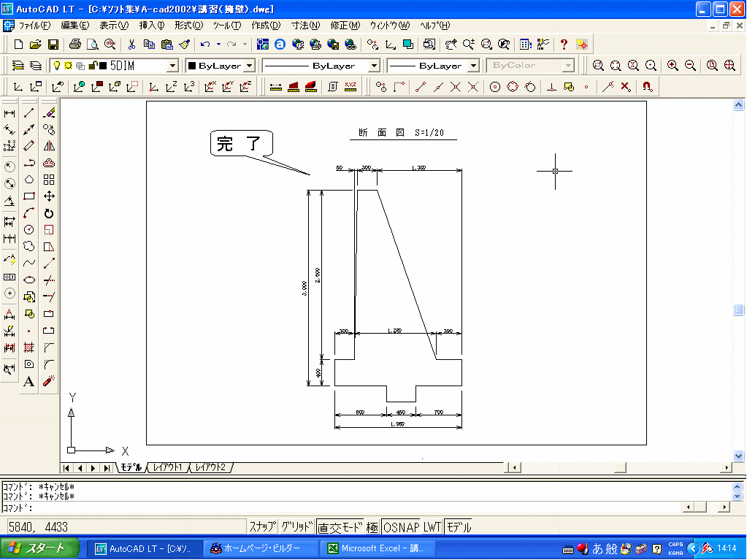
Task: Click the New drawing icon
Action: (x=18, y=45)
